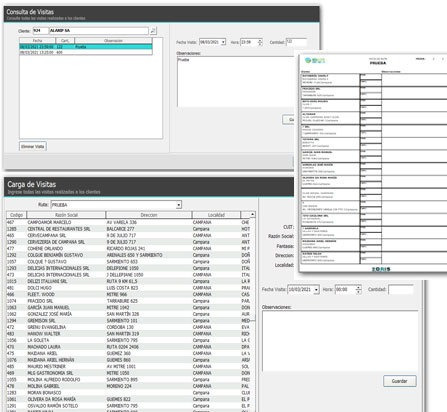Click the Cantidad field in Carga de Visitas

(401, 289)
